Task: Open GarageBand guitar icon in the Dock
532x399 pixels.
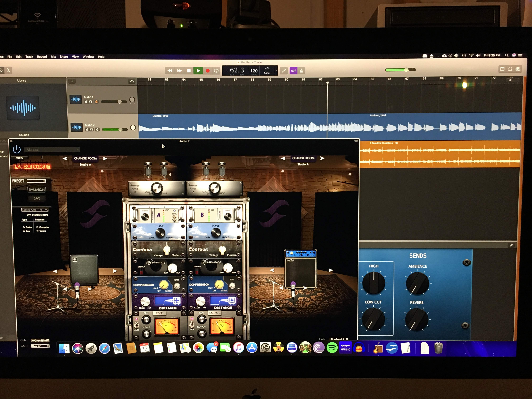Action: (x=378, y=348)
